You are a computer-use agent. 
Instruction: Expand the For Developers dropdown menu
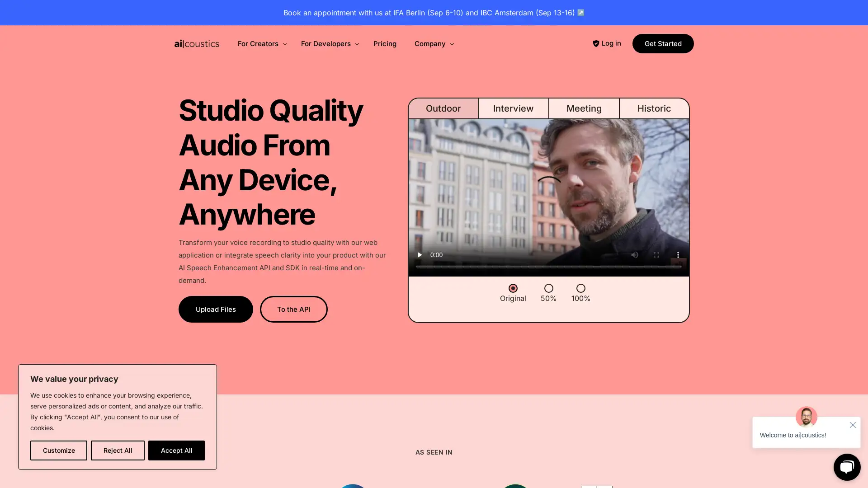[330, 43]
